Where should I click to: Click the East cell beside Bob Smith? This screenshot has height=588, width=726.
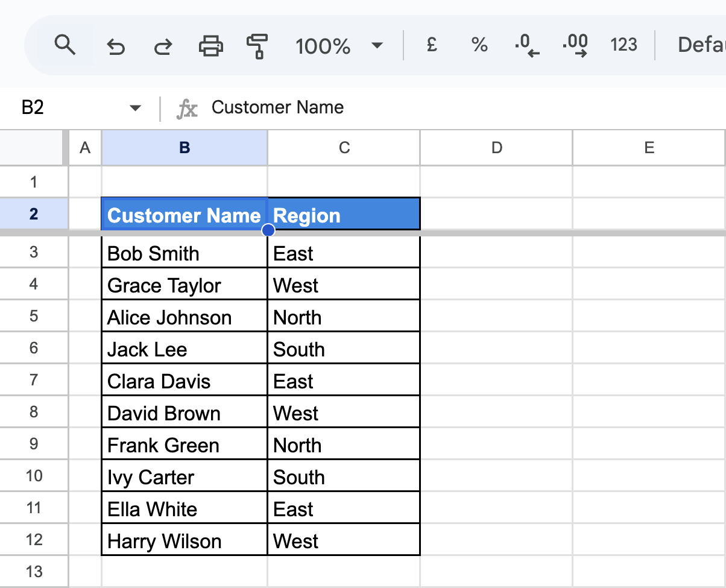tap(344, 253)
